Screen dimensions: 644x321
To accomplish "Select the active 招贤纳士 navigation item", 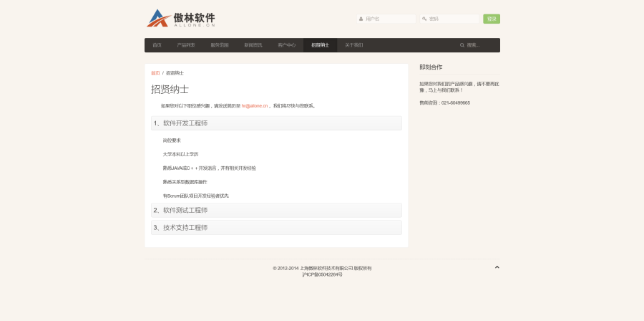I will (321, 45).
